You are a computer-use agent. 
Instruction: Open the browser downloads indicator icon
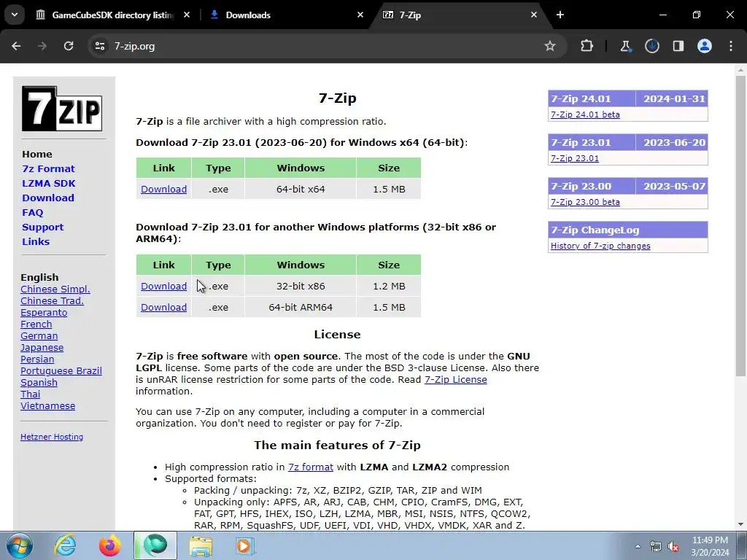pyautogui.click(x=651, y=46)
